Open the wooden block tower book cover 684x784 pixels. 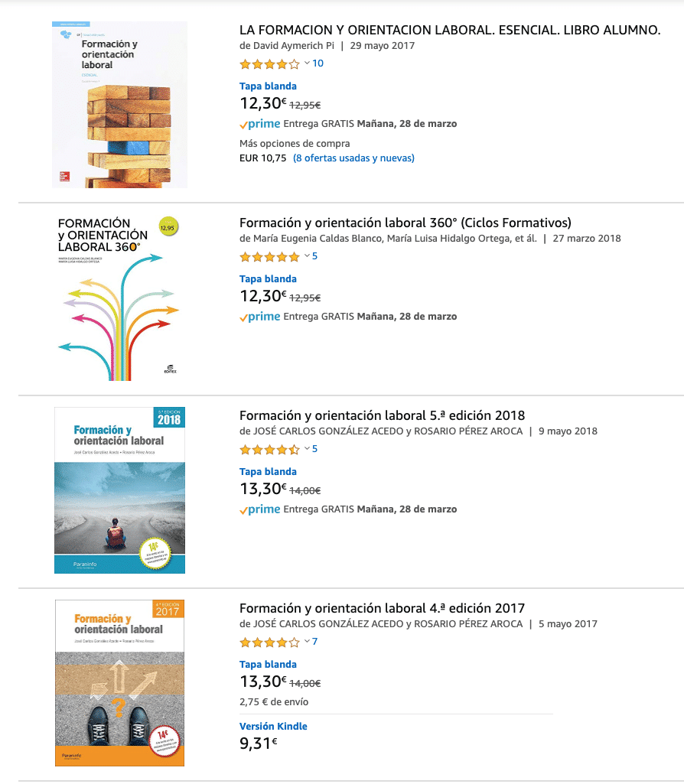tap(119, 105)
